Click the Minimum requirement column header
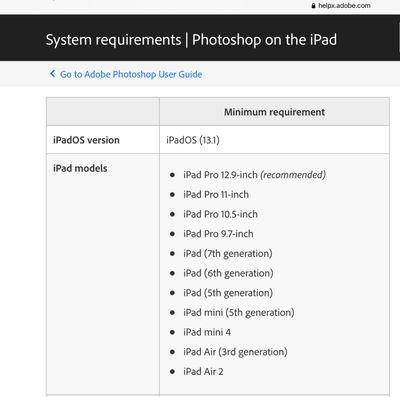The width and height of the screenshot is (400, 397). [274, 112]
